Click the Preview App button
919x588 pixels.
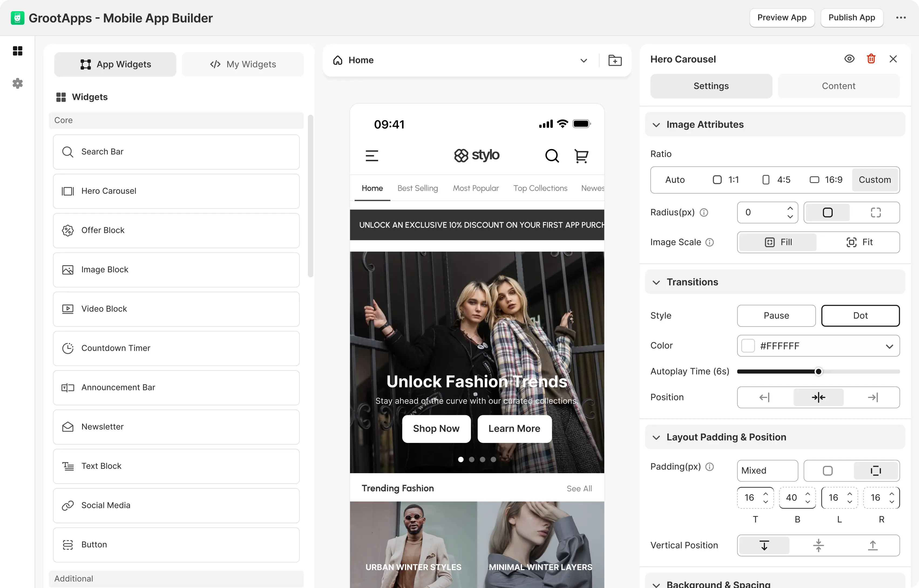782,18
